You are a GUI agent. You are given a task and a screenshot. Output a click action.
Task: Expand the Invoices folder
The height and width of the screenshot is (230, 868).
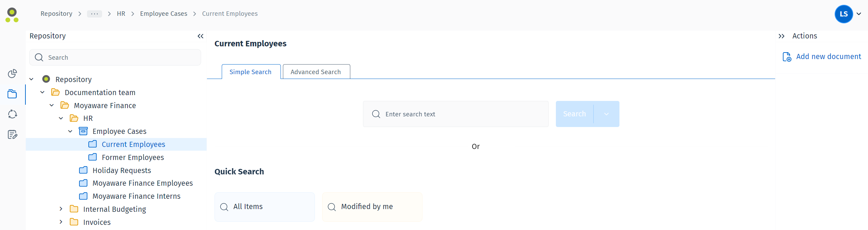point(61,222)
